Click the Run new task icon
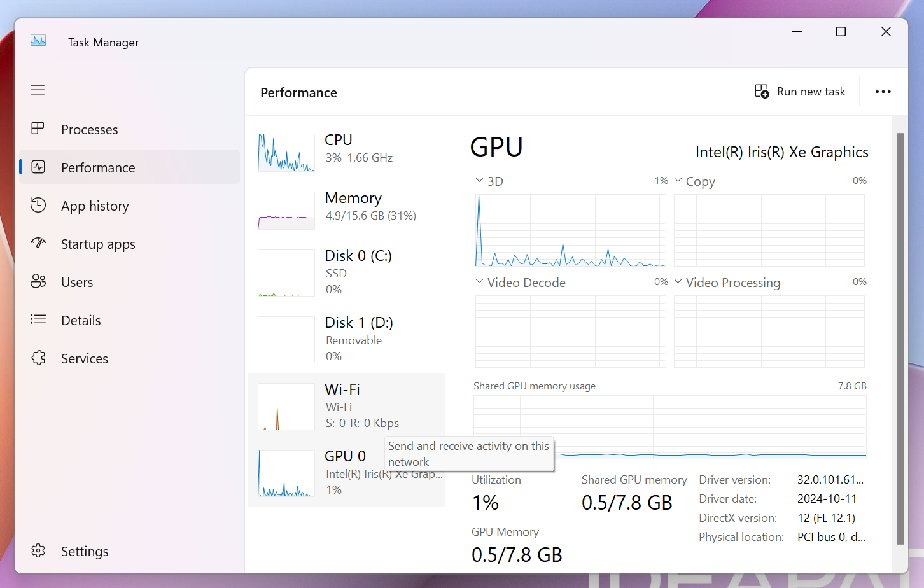This screenshot has height=588, width=924. click(x=762, y=92)
